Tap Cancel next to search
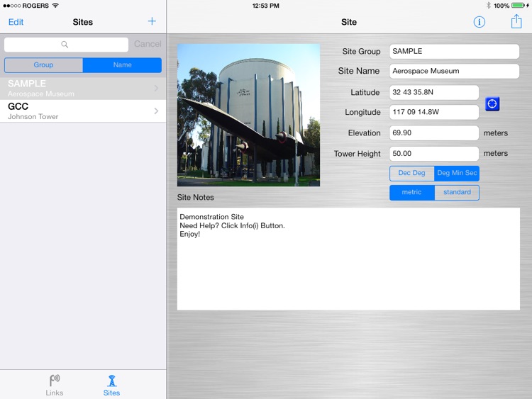This screenshot has height=399, width=532. 148,44
